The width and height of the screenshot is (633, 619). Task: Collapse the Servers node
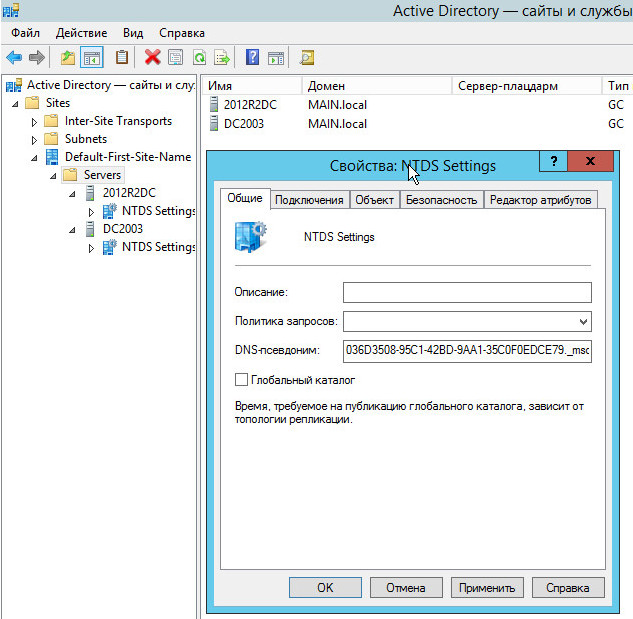(53, 176)
